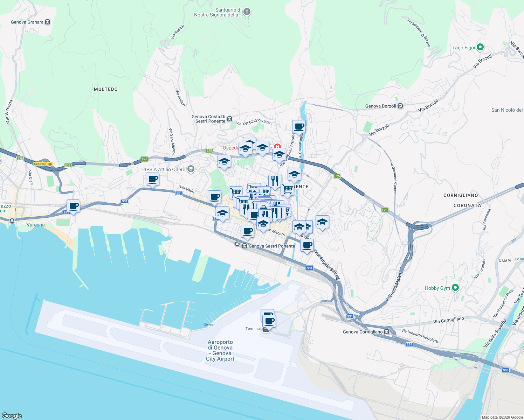The height and width of the screenshot is (420, 524).
Task: Click the Genova Granara station icon
Action: click(x=47, y=22)
